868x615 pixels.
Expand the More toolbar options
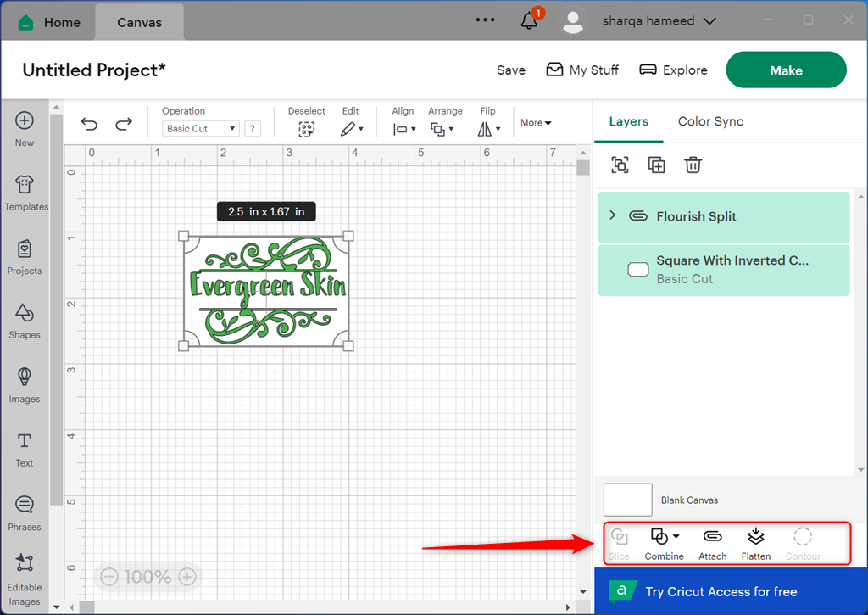coord(536,123)
